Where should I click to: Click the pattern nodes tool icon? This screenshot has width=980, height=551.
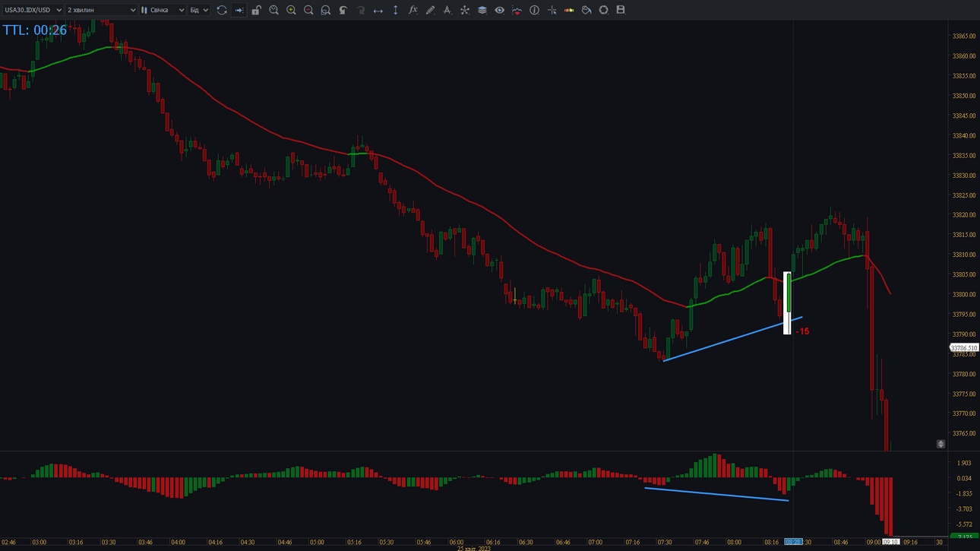(x=465, y=10)
